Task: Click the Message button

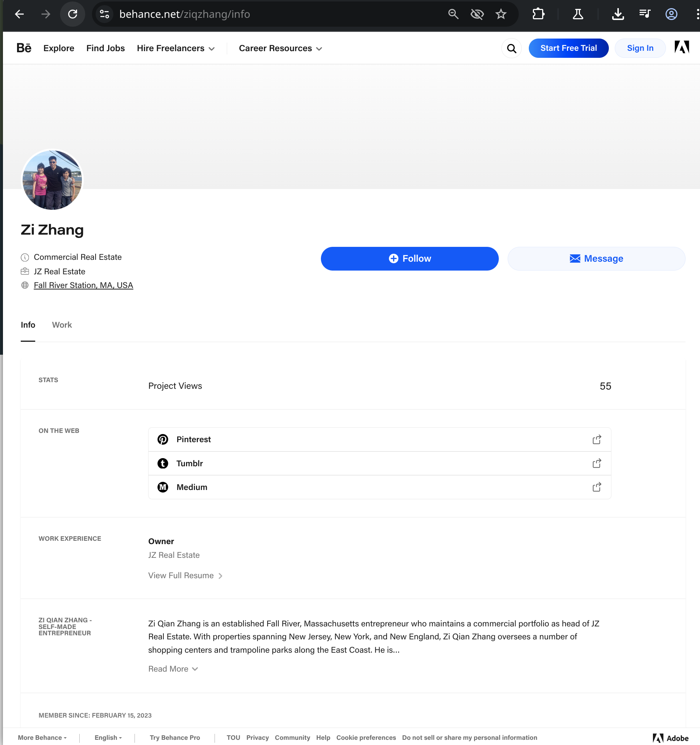Action: [x=597, y=259]
